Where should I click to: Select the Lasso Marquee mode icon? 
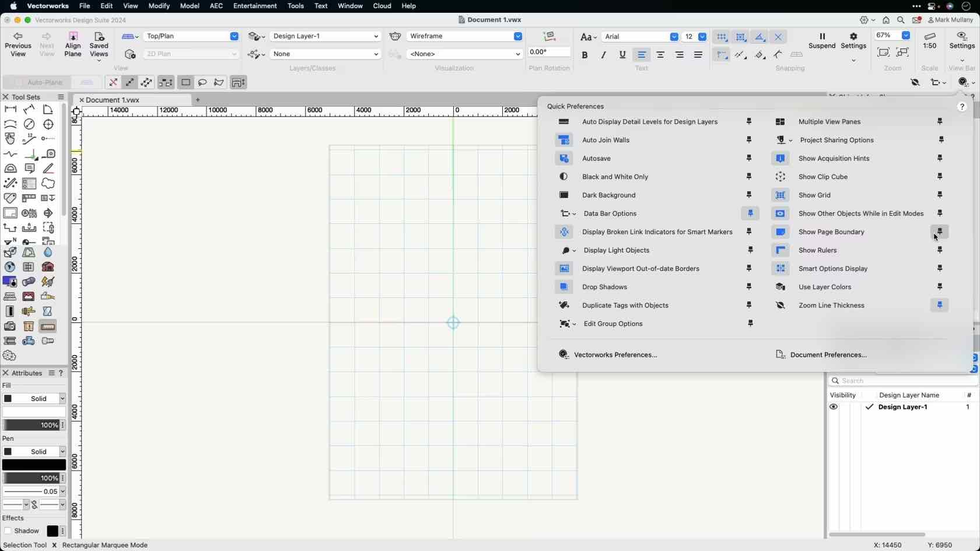coord(202,82)
